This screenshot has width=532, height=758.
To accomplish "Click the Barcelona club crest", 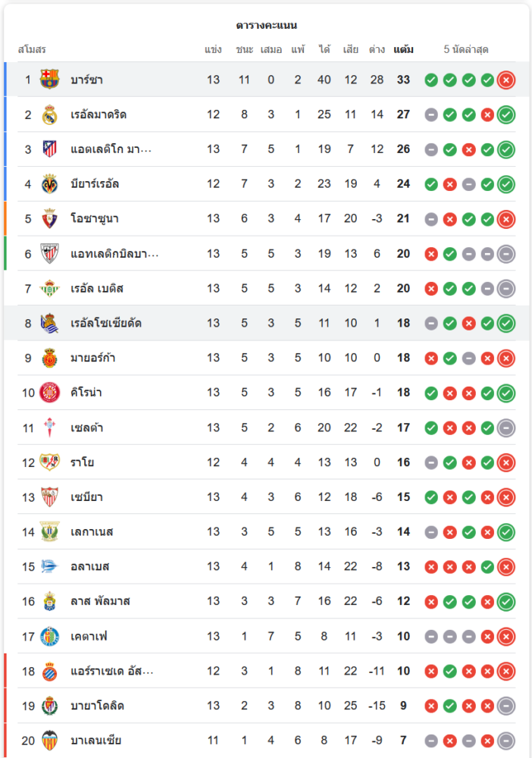I will click(x=50, y=80).
